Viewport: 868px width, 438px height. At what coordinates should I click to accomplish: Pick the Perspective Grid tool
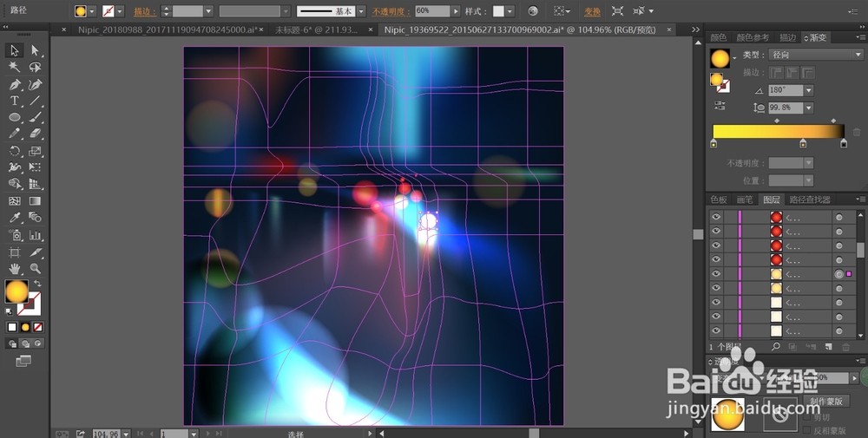coord(35,184)
